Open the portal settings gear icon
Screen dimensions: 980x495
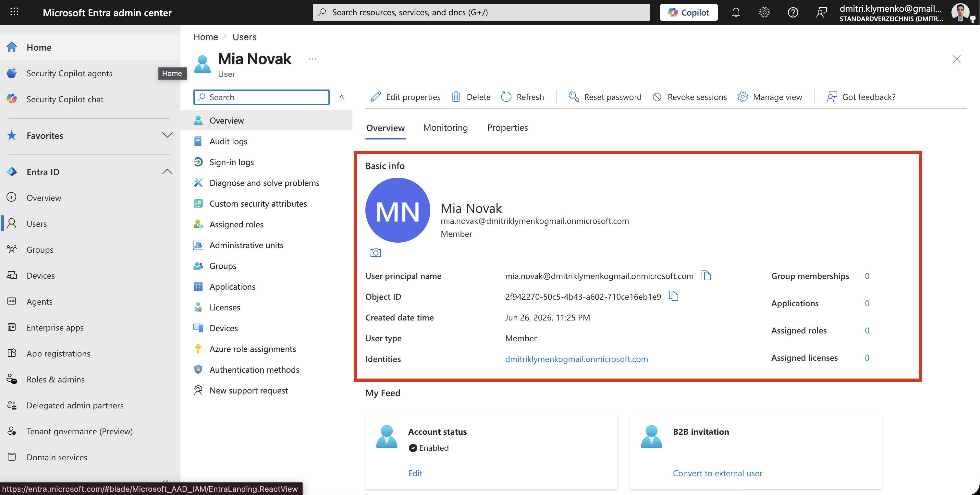pos(764,12)
